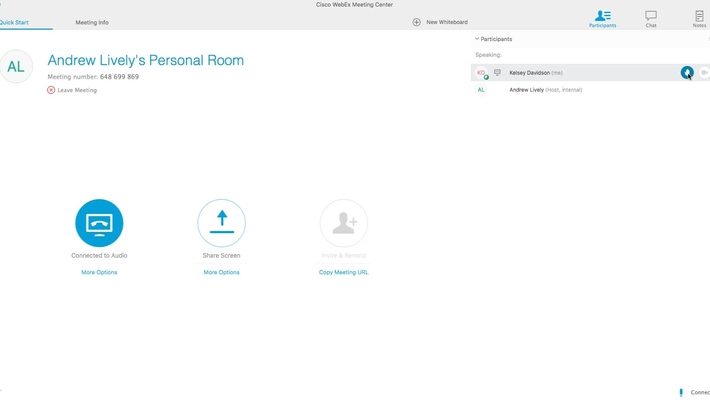Viewport: 710px width, 400px height.
Task: Click the Connected to Audio phone icon
Action: tap(99, 223)
